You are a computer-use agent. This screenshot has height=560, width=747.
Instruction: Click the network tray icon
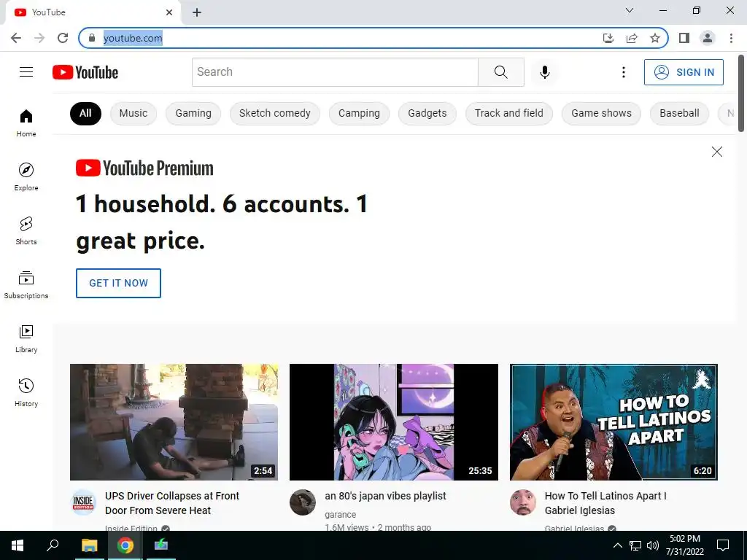pyautogui.click(x=635, y=545)
